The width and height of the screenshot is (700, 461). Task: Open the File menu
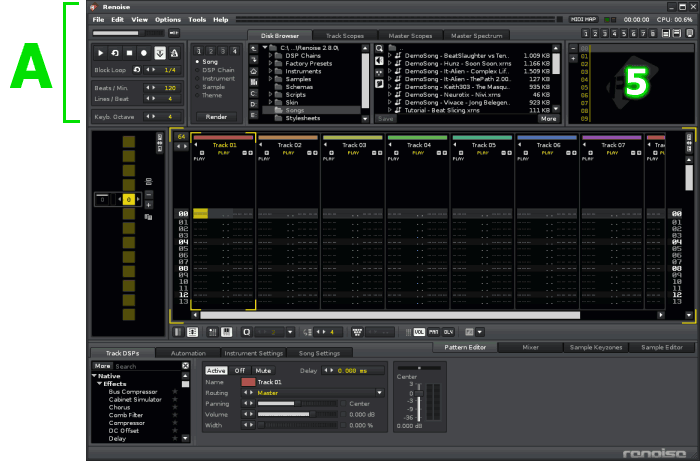[x=98, y=20]
